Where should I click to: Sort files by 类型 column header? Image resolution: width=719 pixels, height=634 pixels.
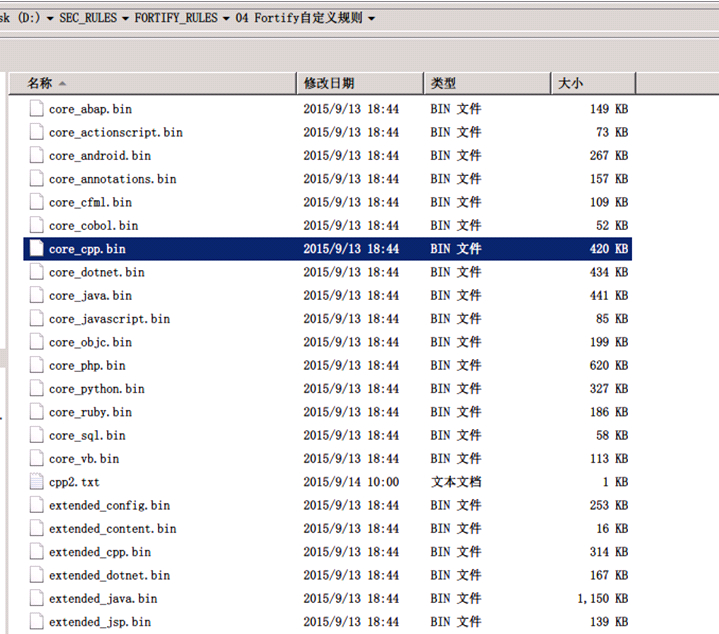[487, 83]
